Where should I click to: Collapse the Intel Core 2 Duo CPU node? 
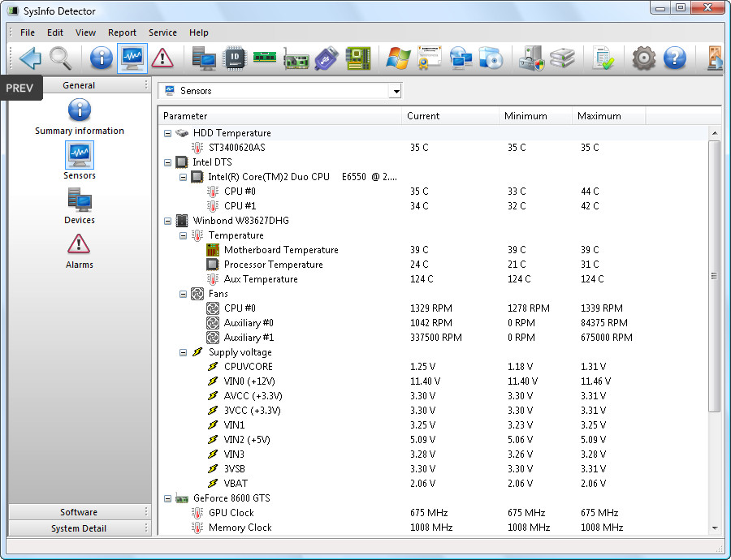point(184,177)
